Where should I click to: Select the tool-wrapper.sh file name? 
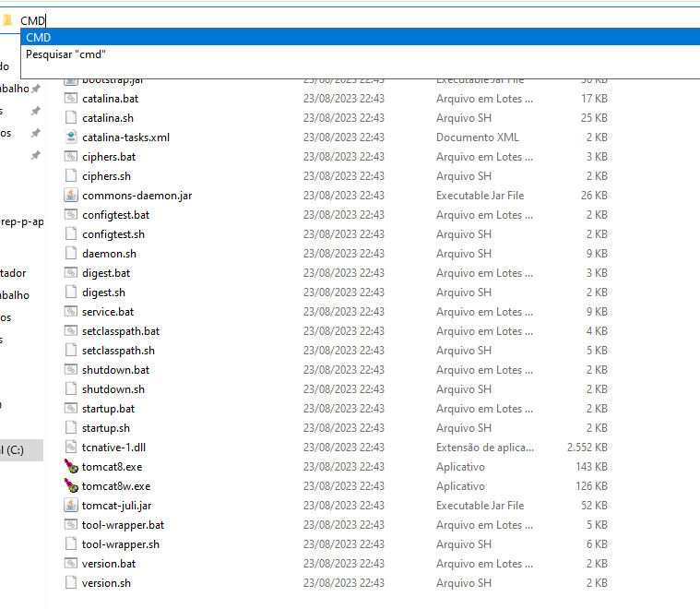pos(121,544)
